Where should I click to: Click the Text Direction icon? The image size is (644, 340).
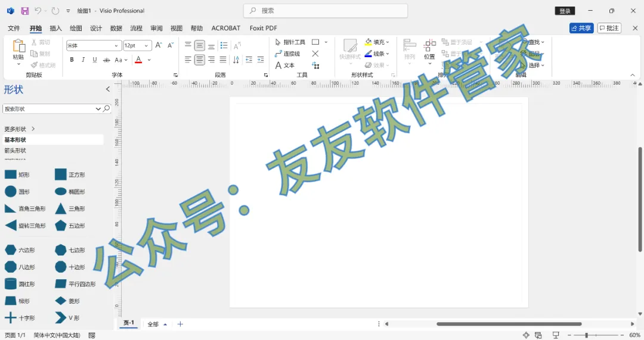(236, 60)
